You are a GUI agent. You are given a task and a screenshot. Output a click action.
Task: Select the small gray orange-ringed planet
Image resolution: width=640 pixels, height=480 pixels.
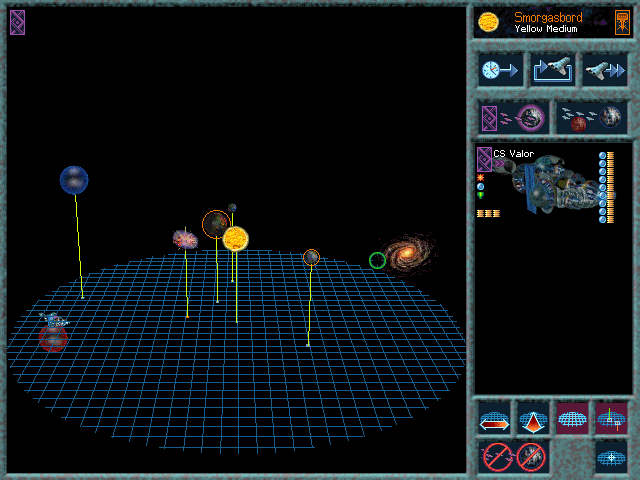click(311, 258)
